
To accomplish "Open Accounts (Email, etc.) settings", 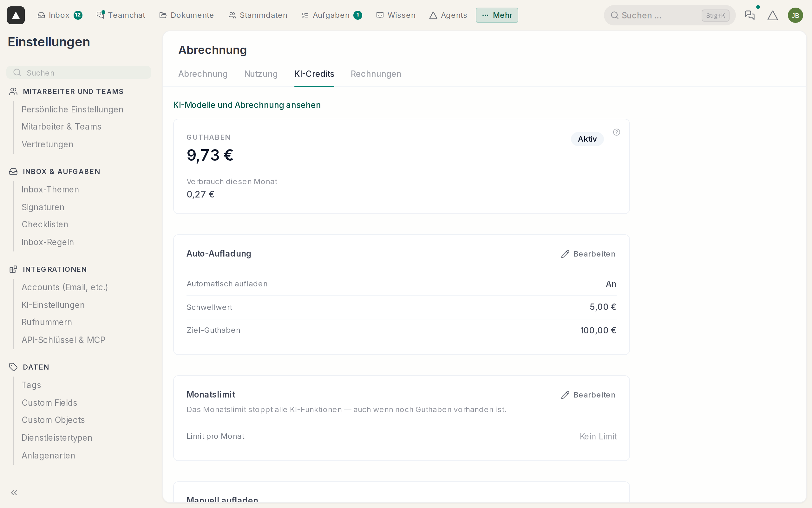I will [65, 287].
